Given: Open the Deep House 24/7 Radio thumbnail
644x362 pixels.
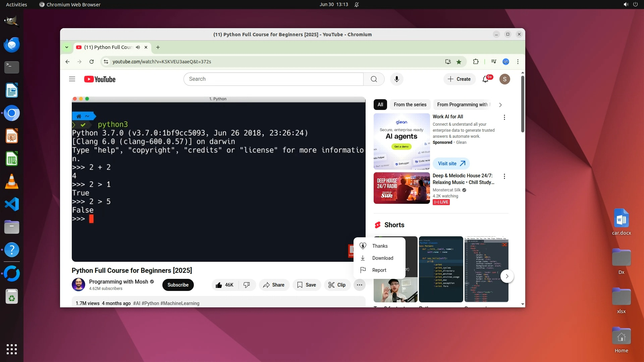Looking at the screenshot, I should click(401, 188).
